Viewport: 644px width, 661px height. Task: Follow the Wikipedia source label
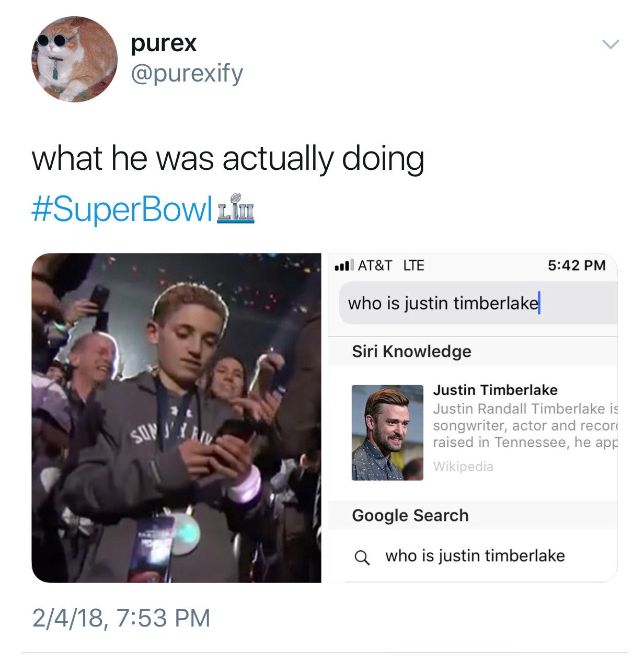pos(463,466)
